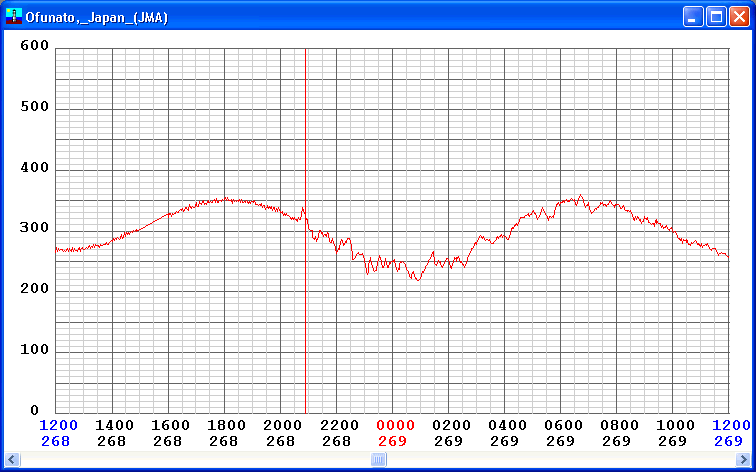Click the red time label 0000

[395, 425]
